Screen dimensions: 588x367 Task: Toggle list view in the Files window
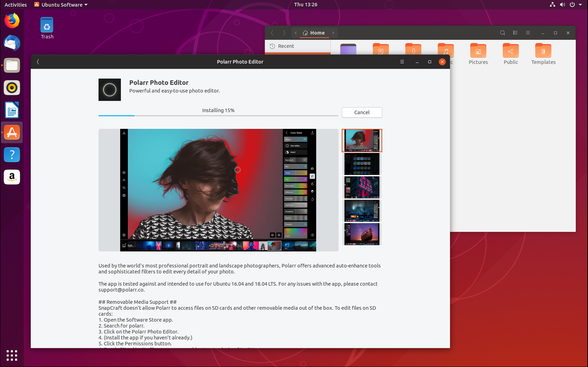tap(515, 33)
